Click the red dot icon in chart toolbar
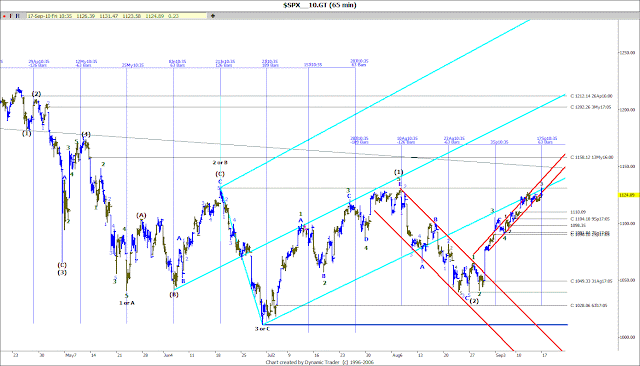 click(x=4, y=16)
